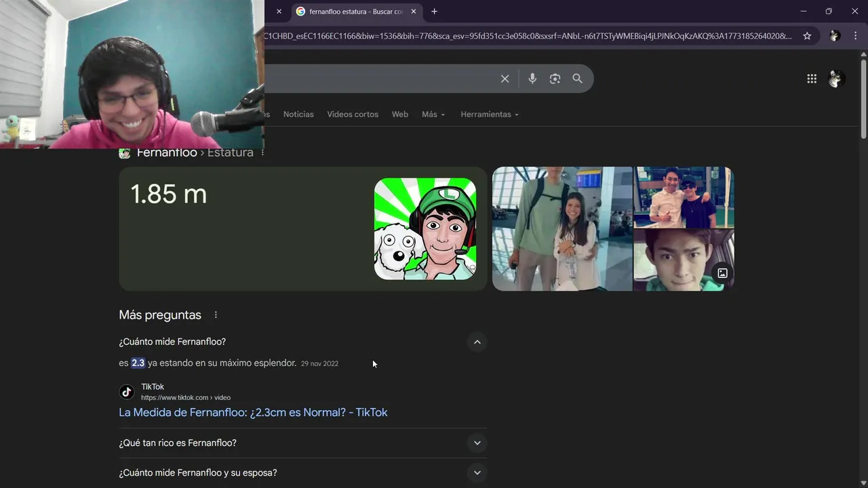Open airport couple photo thumbnail
This screenshot has height=488, width=868.
pyautogui.click(x=562, y=229)
